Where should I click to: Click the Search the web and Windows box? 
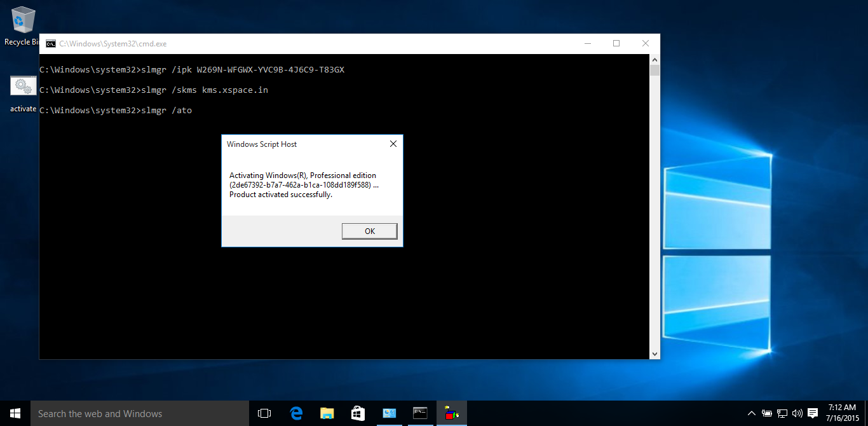pyautogui.click(x=140, y=413)
